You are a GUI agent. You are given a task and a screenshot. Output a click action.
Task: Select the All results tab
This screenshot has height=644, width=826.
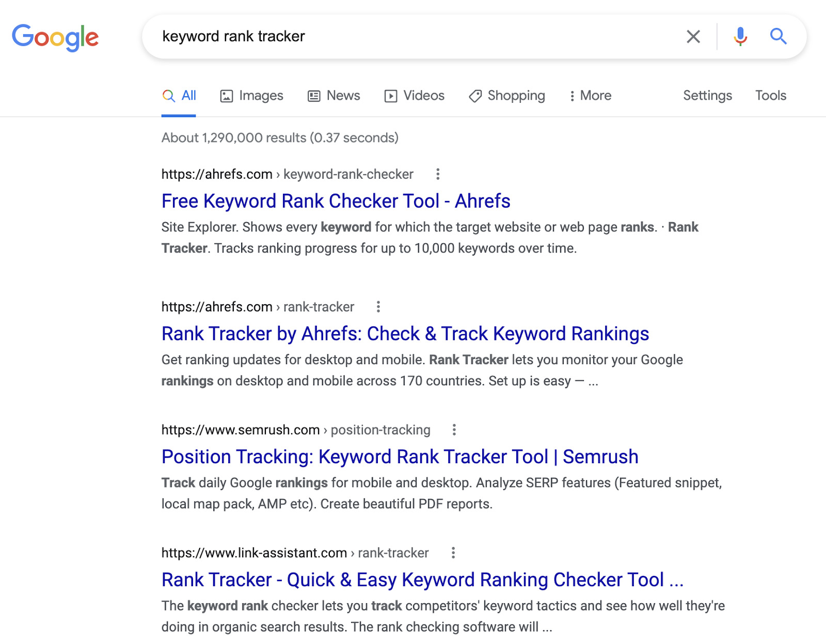pyautogui.click(x=179, y=96)
